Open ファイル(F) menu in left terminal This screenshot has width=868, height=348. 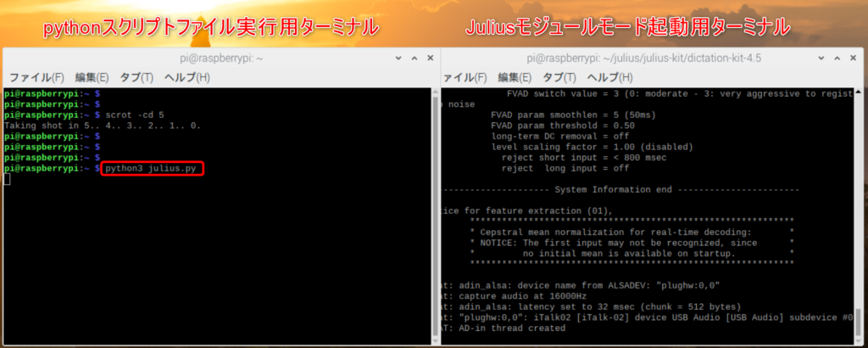point(36,77)
